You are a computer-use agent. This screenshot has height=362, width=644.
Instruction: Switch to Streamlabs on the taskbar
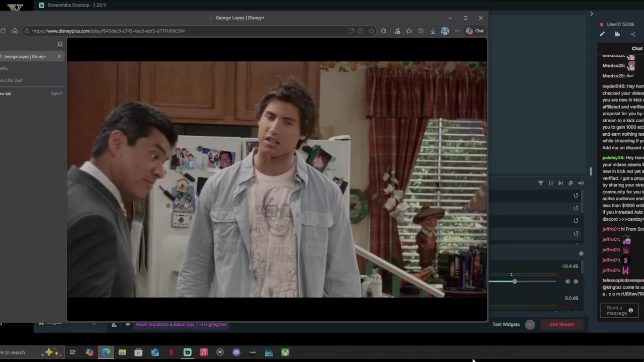click(x=188, y=352)
